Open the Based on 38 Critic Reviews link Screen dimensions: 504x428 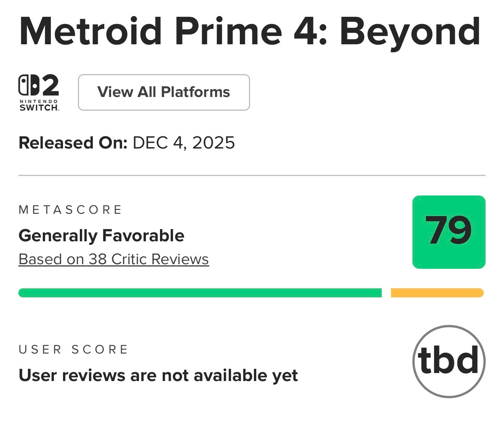(x=113, y=259)
